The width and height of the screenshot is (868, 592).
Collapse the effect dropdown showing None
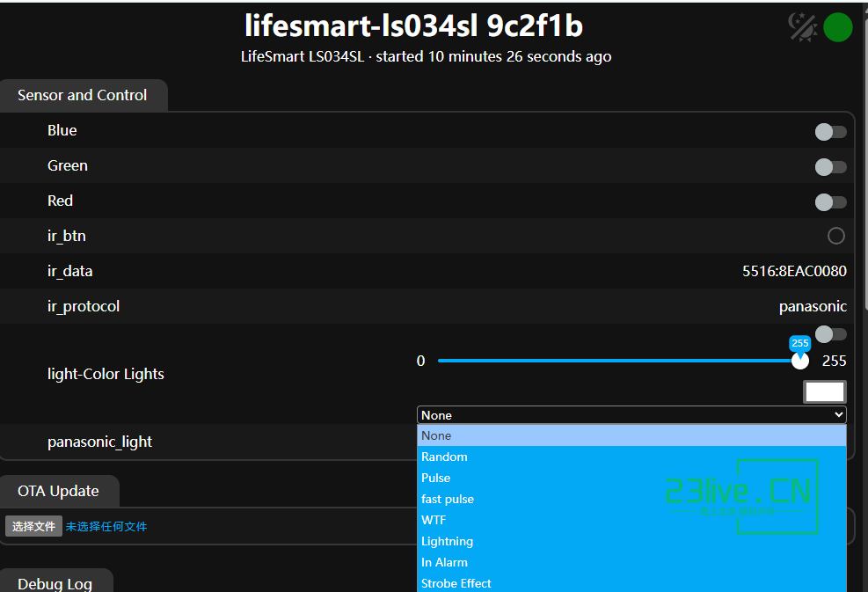click(x=631, y=415)
